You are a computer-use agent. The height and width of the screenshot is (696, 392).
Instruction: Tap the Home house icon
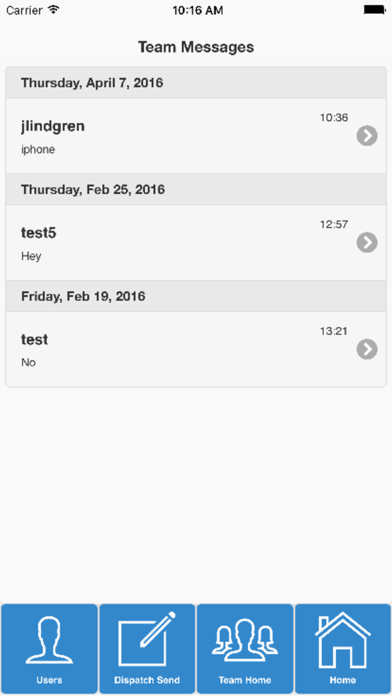(342, 640)
